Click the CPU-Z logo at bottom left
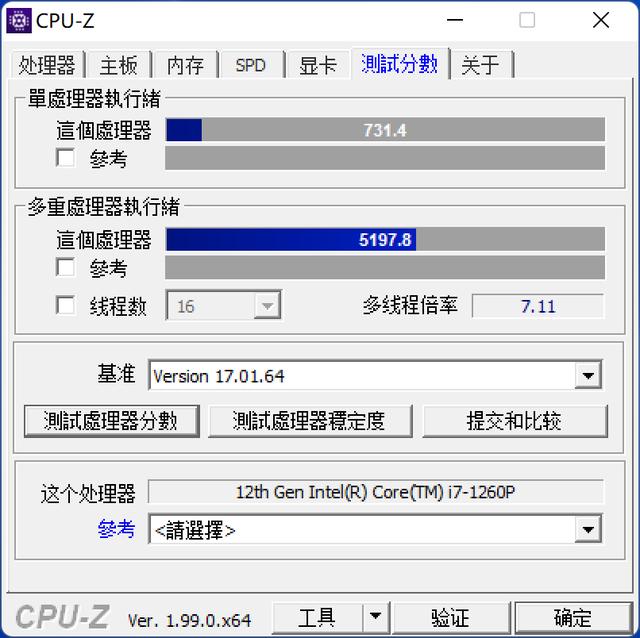Viewport: 640px width, 638px height. (x=62, y=617)
